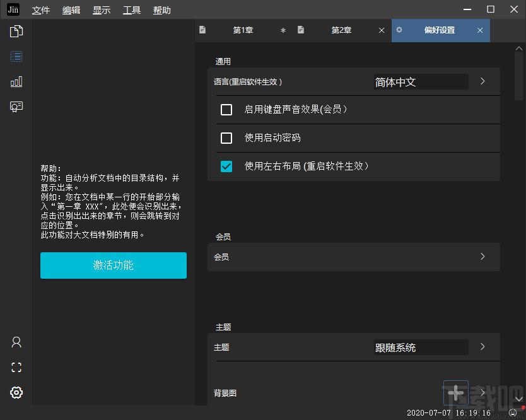Screen dimensions: 526x420
Task: Open the statistics bar-chart icon
Action: (16, 81)
